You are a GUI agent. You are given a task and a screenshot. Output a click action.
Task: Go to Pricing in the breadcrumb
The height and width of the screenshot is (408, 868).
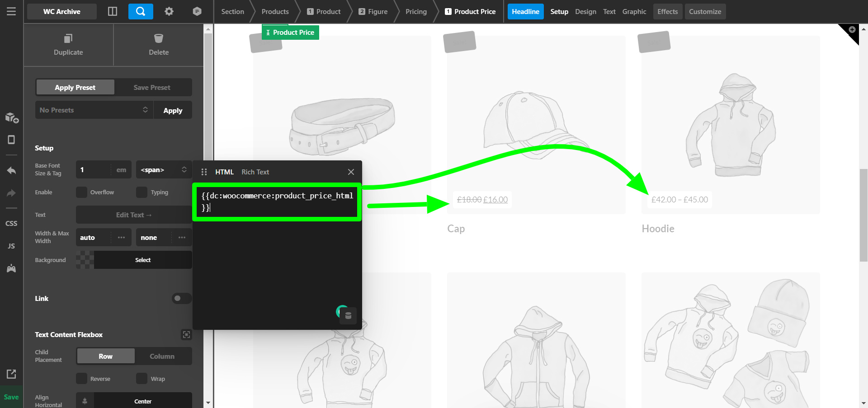click(x=416, y=11)
